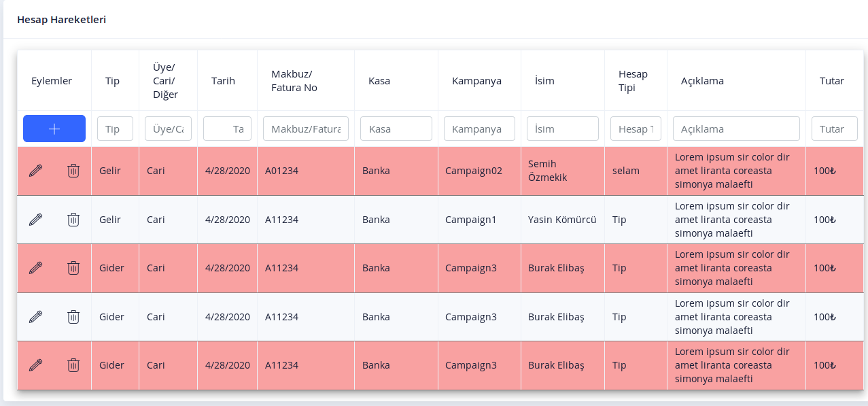Delete the last Campaign3 record

[73, 365]
